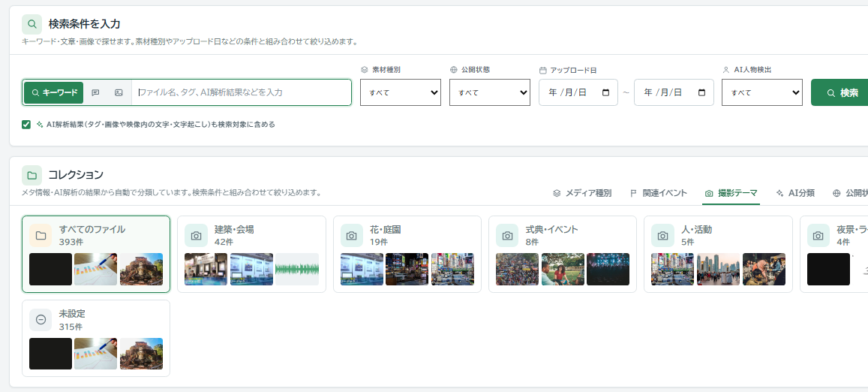This screenshot has height=392, width=868.
Task: Open the 未設定 collection
Action: (96, 338)
